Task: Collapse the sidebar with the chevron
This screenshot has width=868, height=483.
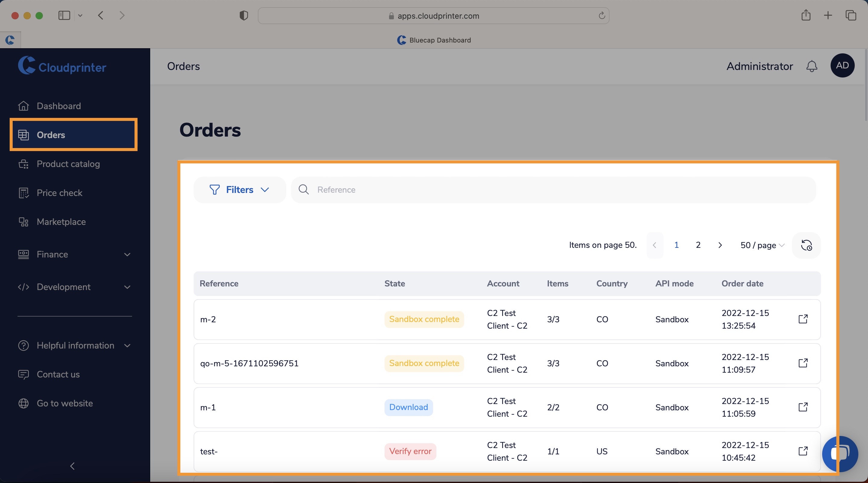Action: [x=72, y=466]
